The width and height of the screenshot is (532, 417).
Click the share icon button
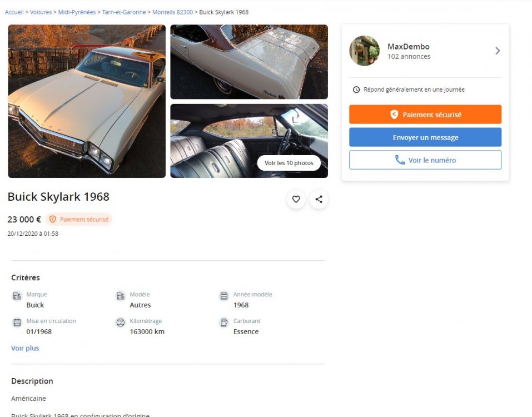[319, 199]
